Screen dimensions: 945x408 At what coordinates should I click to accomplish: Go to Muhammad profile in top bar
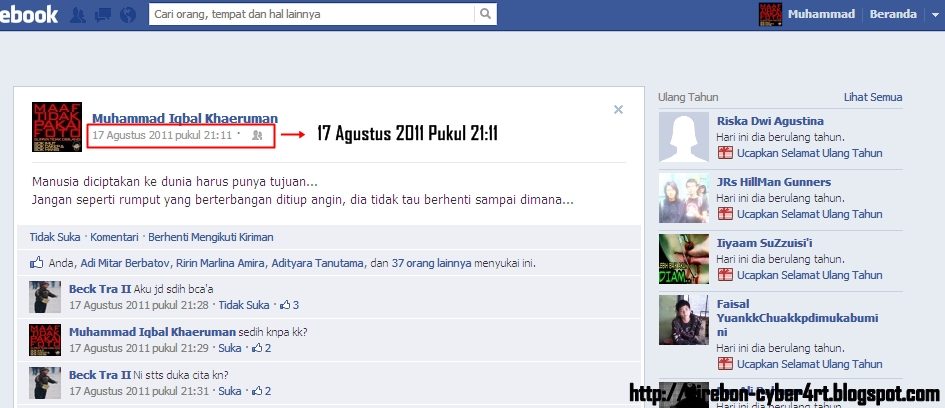click(x=821, y=14)
